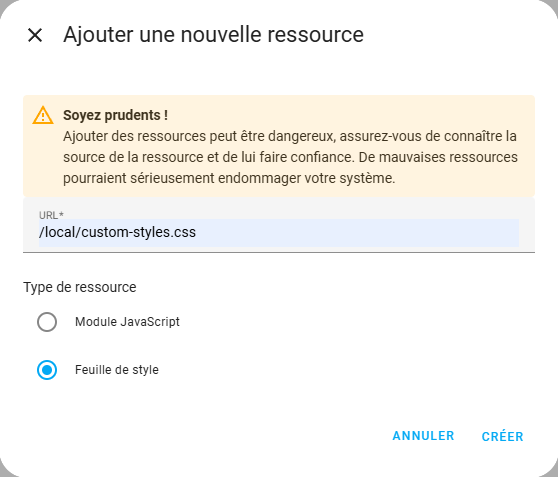
Task: Click the Type de ressource label
Action: pyautogui.click(x=80, y=287)
